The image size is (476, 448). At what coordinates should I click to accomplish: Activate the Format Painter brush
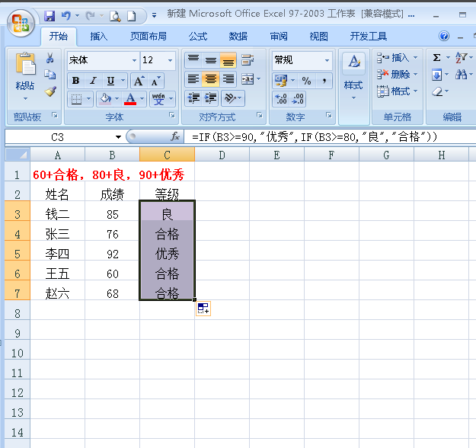point(50,91)
